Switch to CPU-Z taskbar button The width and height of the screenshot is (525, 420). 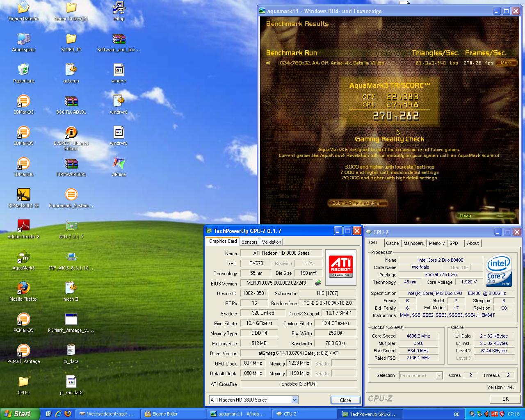tap(304, 414)
